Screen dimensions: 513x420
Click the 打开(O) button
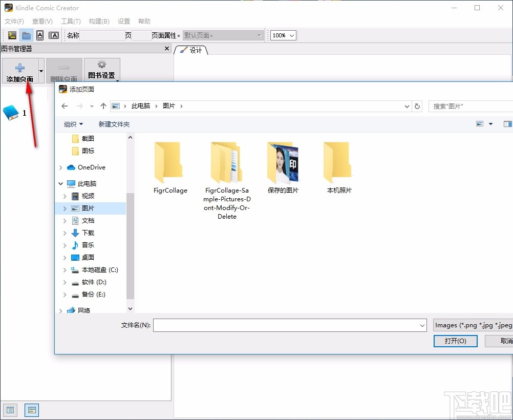456,341
